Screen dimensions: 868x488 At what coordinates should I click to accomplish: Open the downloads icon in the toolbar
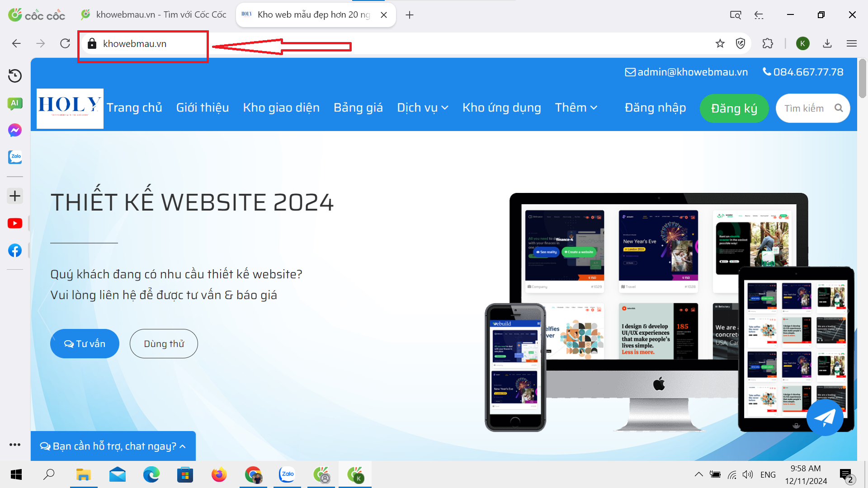click(827, 43)
